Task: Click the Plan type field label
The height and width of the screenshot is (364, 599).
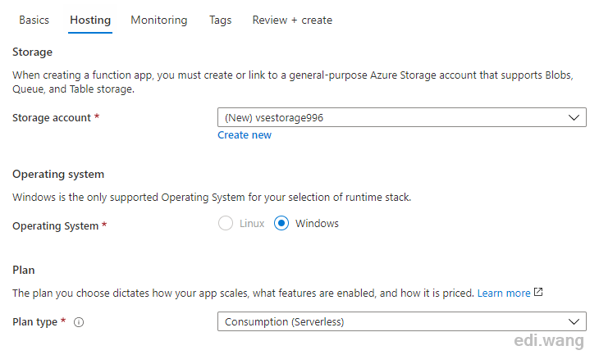Action: coord(34,322)
